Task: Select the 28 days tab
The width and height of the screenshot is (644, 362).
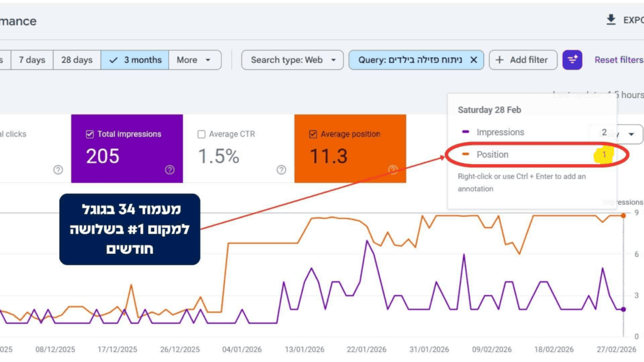Action: click(77, 60)
